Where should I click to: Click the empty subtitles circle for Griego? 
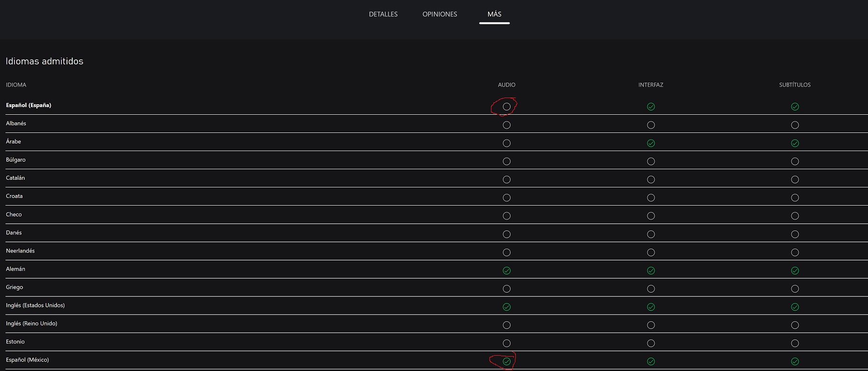click(x=795, y=289)
